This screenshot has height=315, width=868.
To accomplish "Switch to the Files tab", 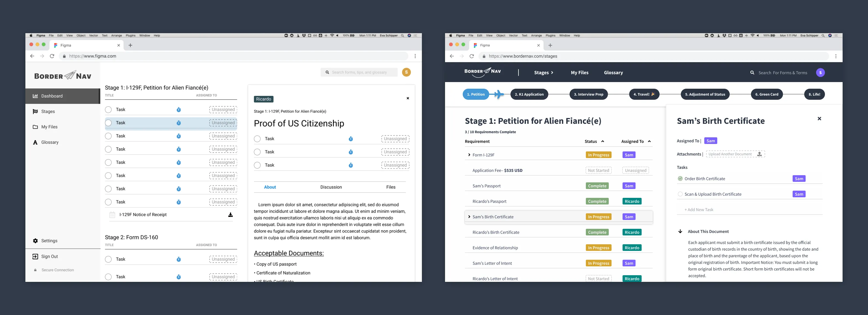I will click(x=391, y=187).
